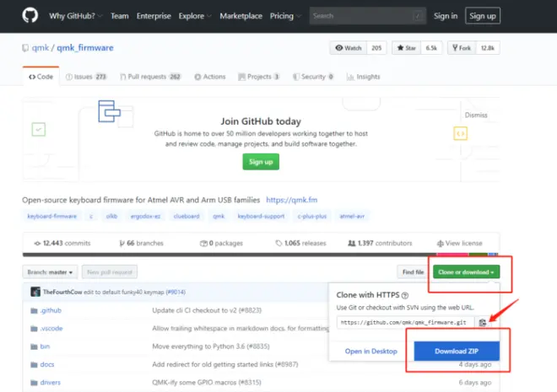Click the docs folder icon
The width and height of the screenshot is (557, 392).
click(34, 365)
